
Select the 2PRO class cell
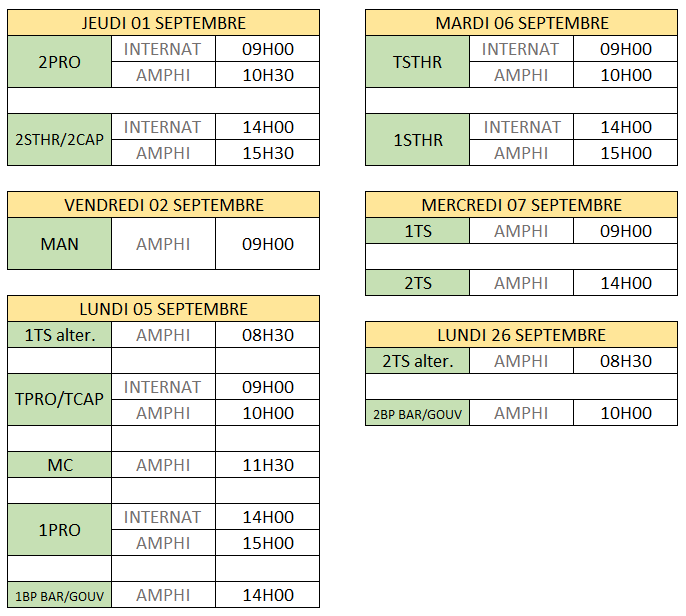tap(60, 62)
